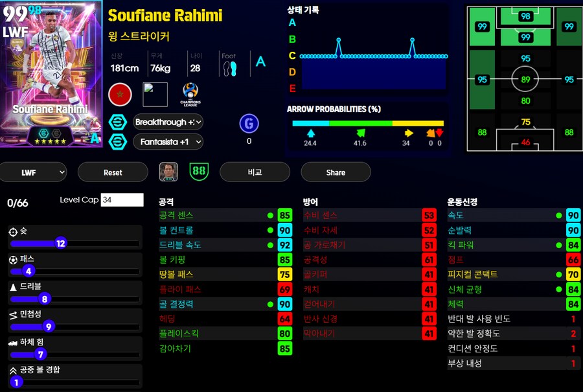Click the soccer ball icon next to 패스
Screen dimensions: 583x392
(12, 259)
